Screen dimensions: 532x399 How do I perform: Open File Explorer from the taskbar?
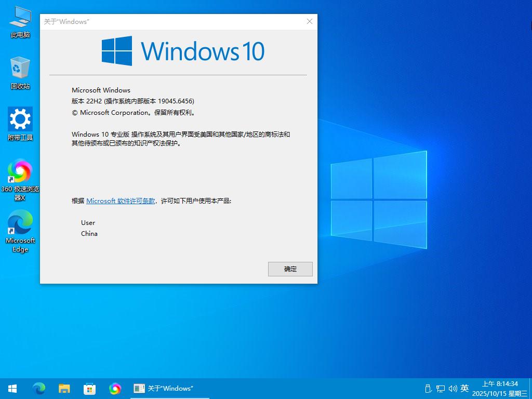pos(64,388)
